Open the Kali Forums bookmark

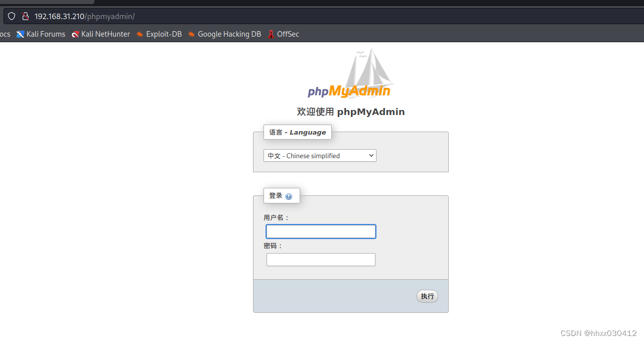coord(41,34)
